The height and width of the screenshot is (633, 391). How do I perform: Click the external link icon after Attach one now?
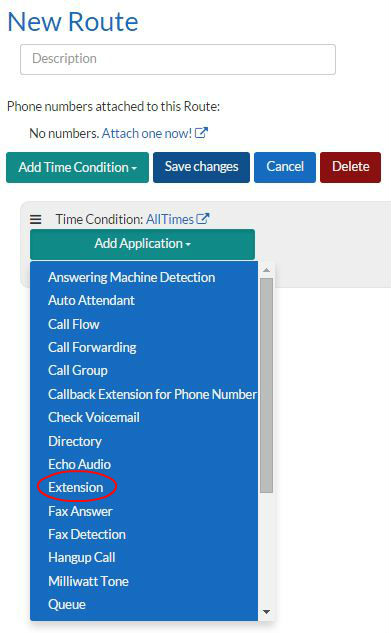coord(201,132)
